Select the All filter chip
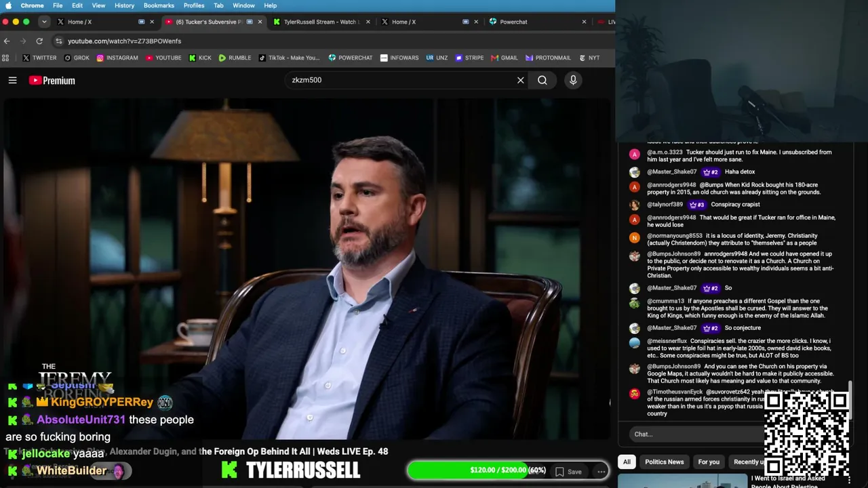Image resolution: width=868 pixels, height=488 pixels. click(627, 462)
